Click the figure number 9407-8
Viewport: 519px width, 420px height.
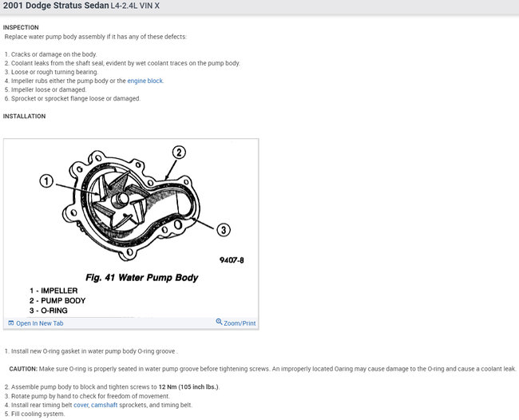point(232,260)
